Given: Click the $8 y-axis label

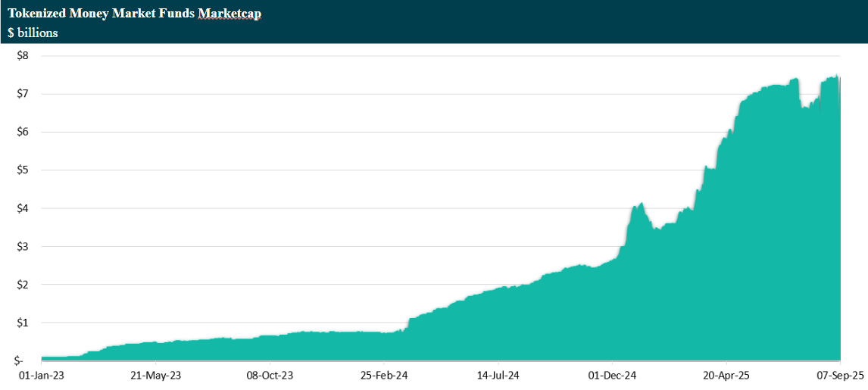Looking at the screenshot, I should (x=23, y=55).
